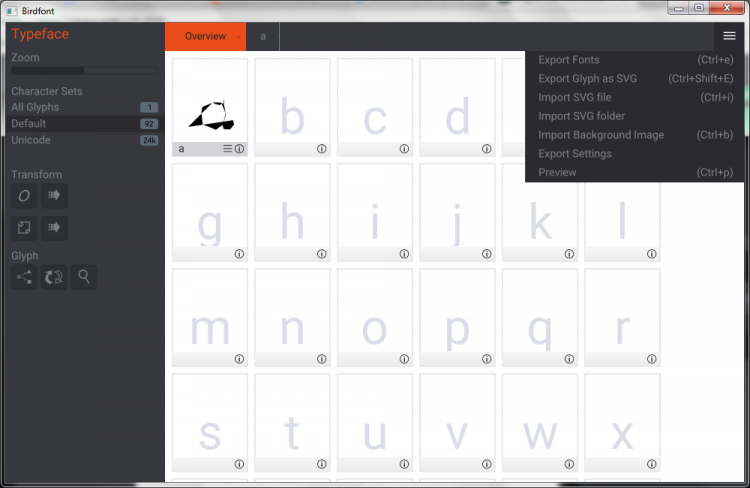750x488 pixels.
Task: Open info icon for glyph g
Action: point(240,254)
